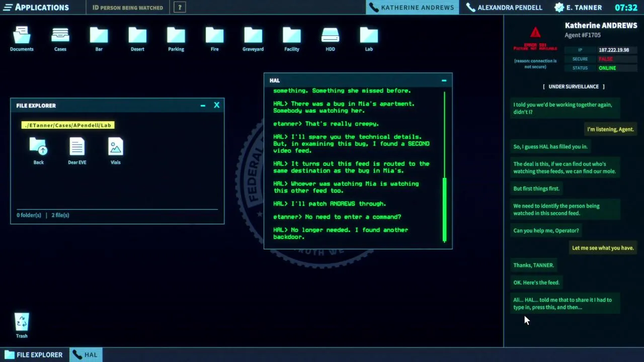644x362 pixels.
Task: Click the SECURE FALSE value
Action: 606,59
